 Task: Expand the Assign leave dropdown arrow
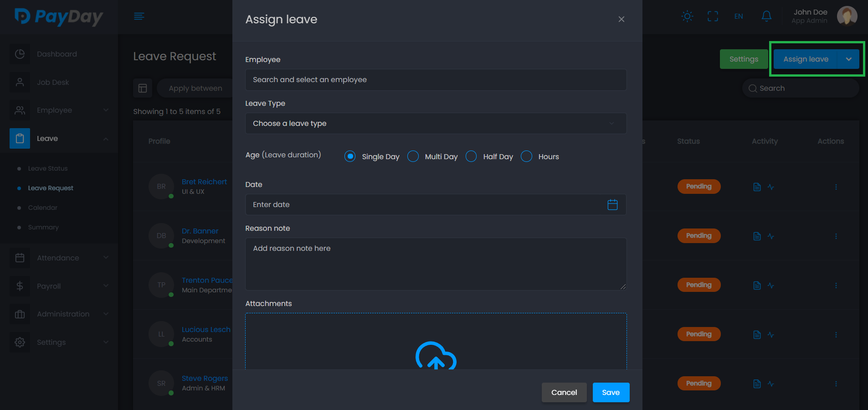[848, 59]
